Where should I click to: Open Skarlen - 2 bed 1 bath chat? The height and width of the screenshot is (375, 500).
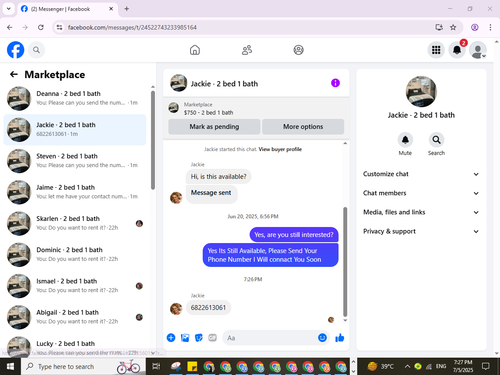(75, 223)
